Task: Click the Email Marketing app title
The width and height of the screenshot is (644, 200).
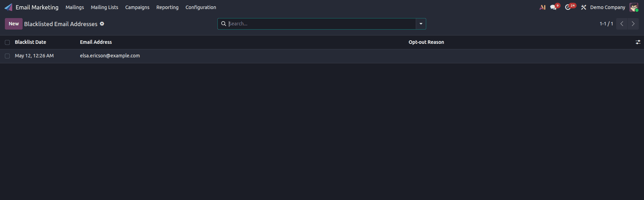Action: coord(37,7)
